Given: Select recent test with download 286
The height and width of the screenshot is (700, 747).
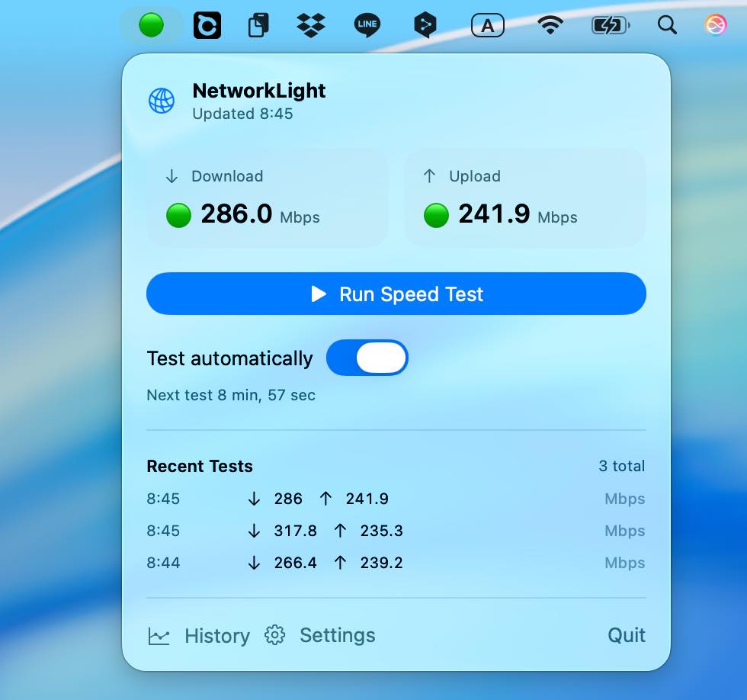Looking at the screenshot, I should coord(396,499).
